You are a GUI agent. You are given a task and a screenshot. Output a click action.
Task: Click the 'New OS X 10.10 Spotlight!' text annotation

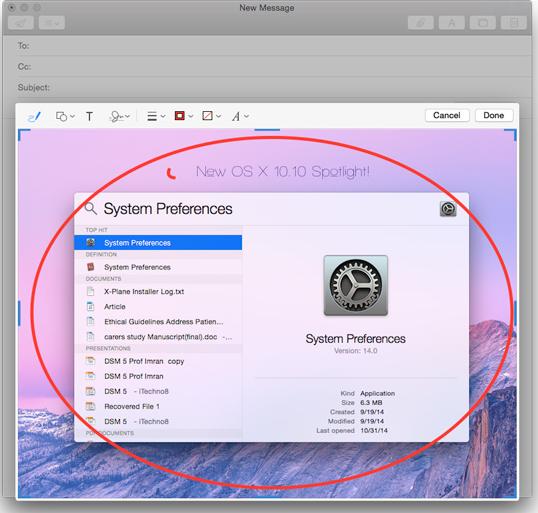click(282, 171)
